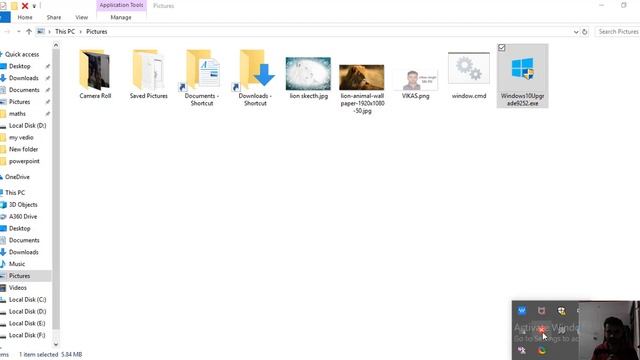The image size is (640, 360).
Task: Click Pictures in the address bar path
Action: point(97,31)
